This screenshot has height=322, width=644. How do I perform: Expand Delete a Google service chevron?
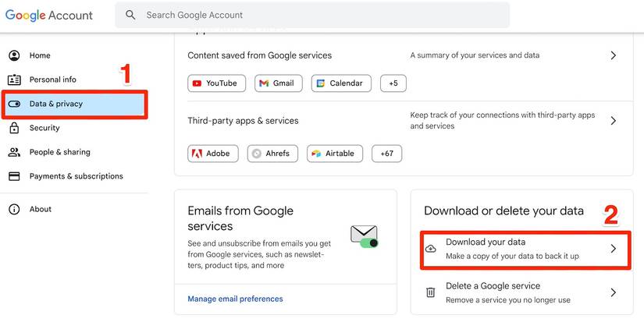[x=614, y=292]
